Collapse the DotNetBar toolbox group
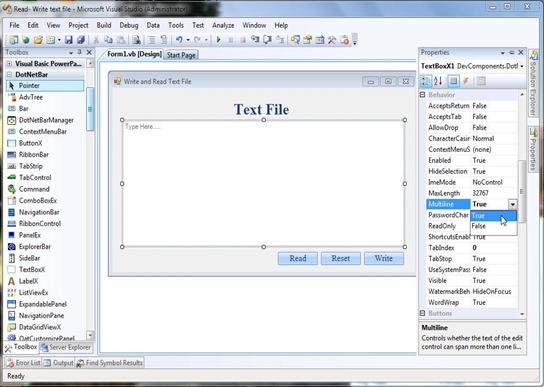The image size is (544, 387). click(x=9, y=74)
